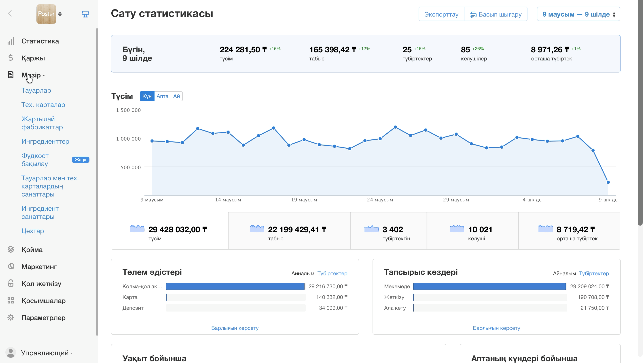Click the Маркетинг pie chart icon
644x363 pixels.
(x=11, y=266)
